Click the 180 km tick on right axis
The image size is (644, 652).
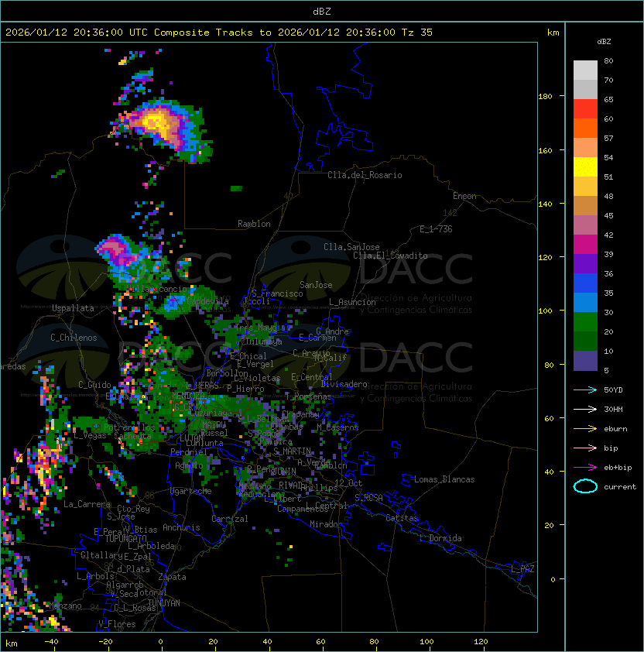(545, 96)
